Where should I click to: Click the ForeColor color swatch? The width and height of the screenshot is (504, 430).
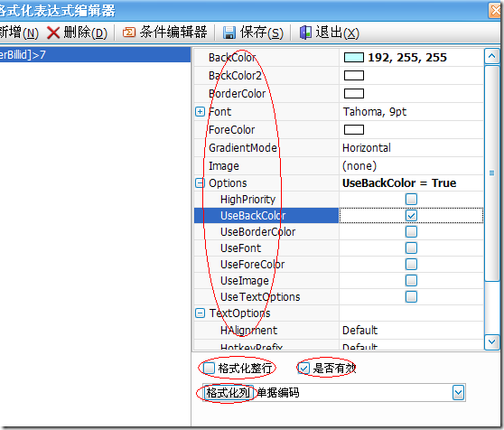pyautogui.click(x=354, y=130)
